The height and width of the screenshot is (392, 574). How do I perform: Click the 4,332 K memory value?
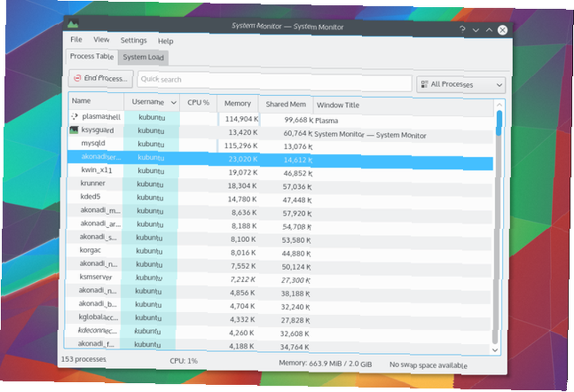[242, 320]
